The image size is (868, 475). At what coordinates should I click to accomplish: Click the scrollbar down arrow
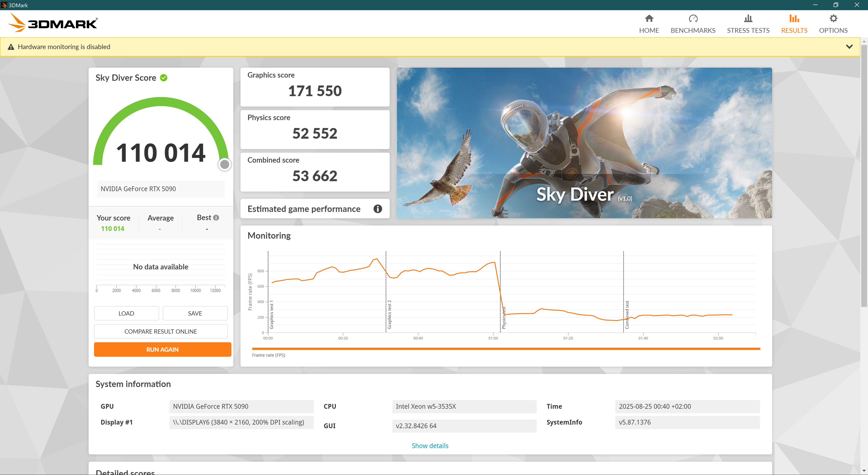[864, 471]
